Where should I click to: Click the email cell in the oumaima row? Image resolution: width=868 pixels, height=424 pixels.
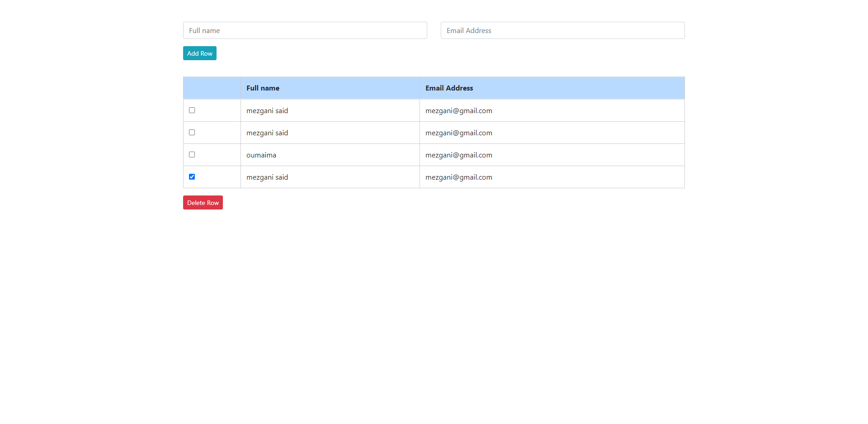458,155
